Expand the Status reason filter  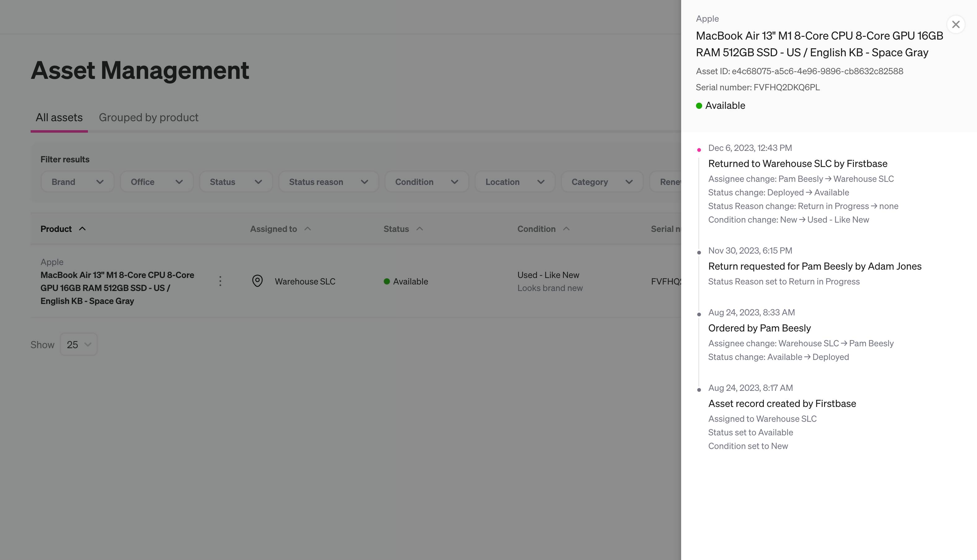tap(329, 182)
